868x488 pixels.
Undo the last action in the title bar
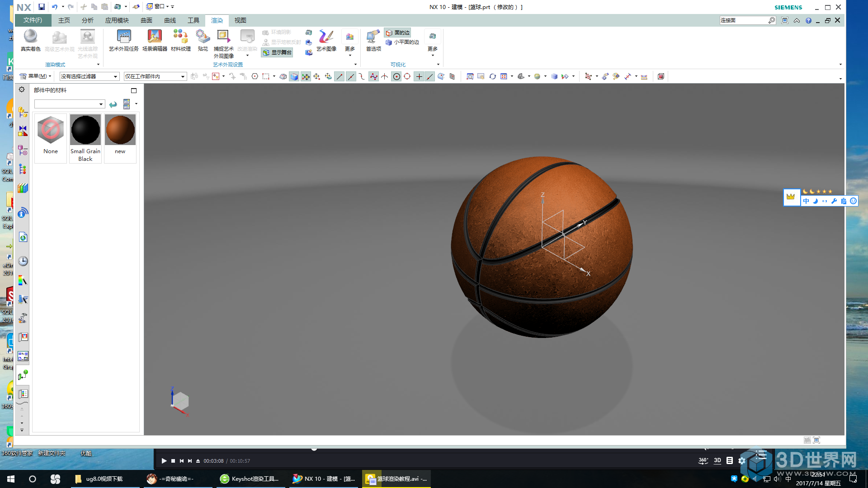click(55, 7)
